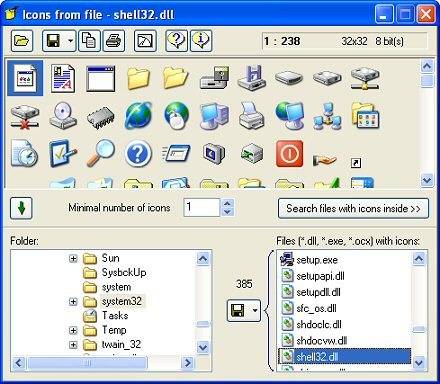
Task: Click folder tree horizontal scrollbar right arrow
Action: (x=188, y=363)
